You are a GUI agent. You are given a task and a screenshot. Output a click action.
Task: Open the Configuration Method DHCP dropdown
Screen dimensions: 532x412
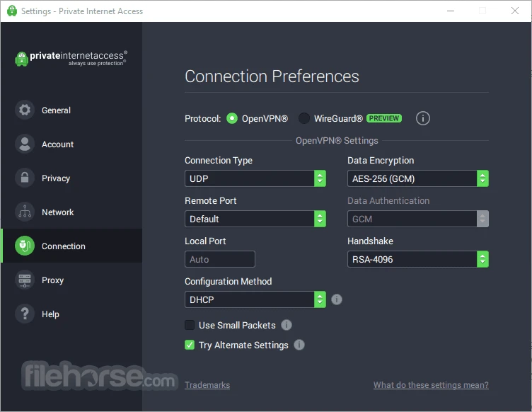[255, 299]
